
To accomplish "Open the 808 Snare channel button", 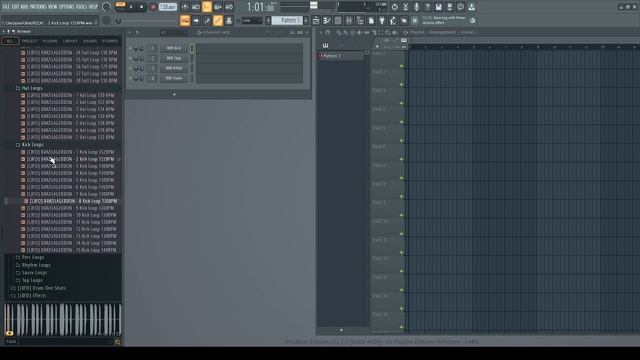I will (x=174, y=78).
